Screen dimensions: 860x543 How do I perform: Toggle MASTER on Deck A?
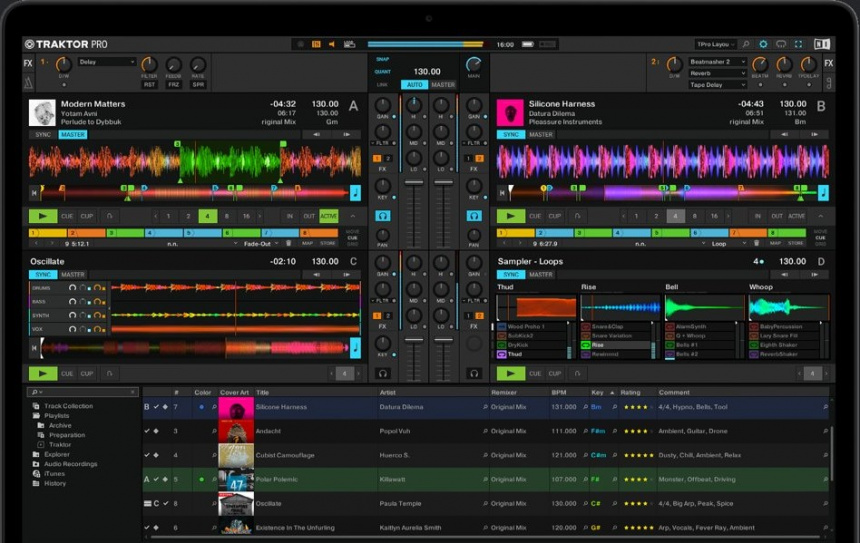[x=73, y=135]
